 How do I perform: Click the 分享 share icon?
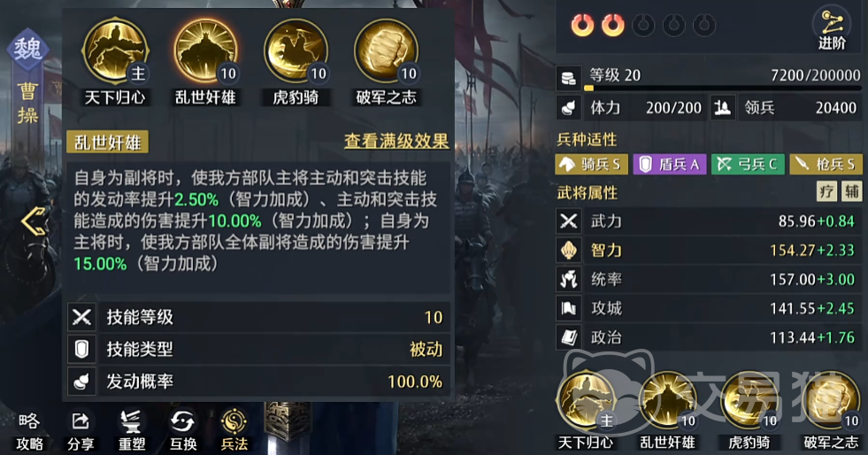[81, 431]
